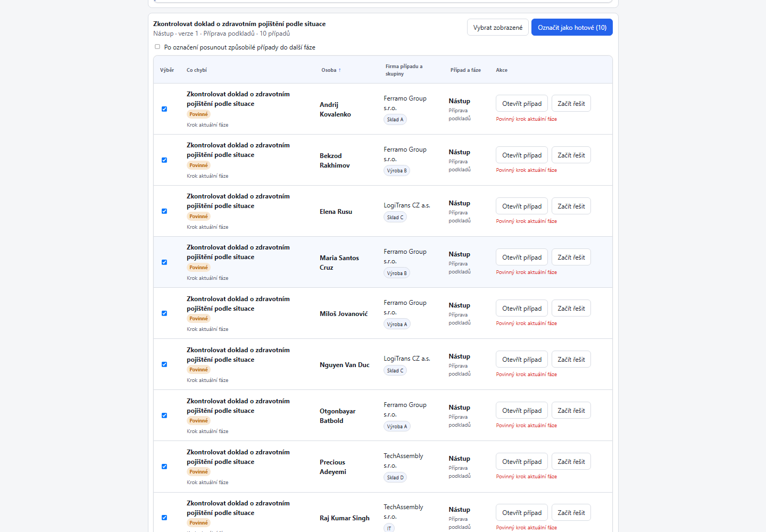Click the name 'Raj Kumar Singh'
The width and height of the screenshot is (766, 532).
pyautogui.click(x=344, y=518)
